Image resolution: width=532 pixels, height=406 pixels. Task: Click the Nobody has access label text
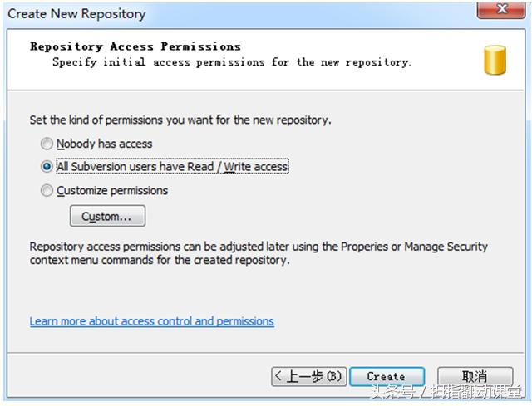(105, 144)
